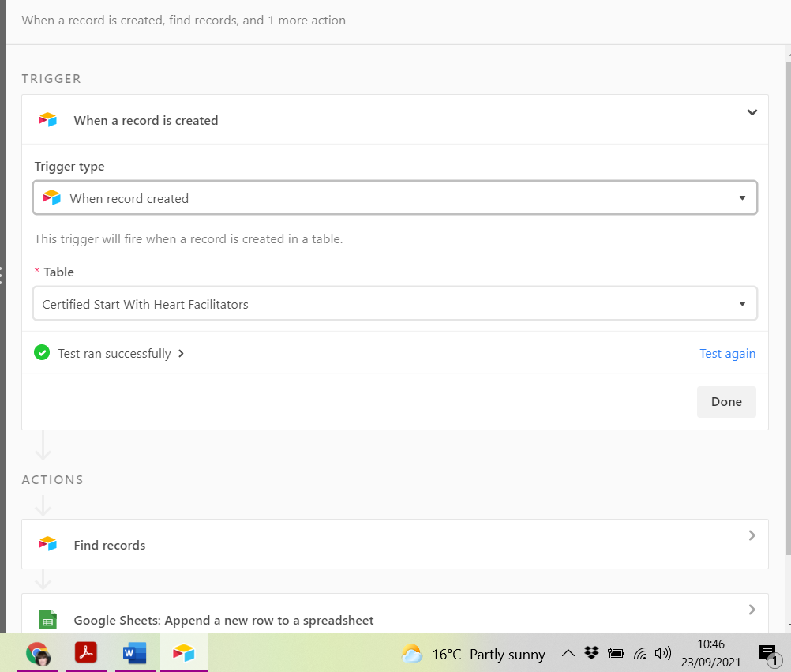
Task: Click the Test again link
Action: coord(727,354)
